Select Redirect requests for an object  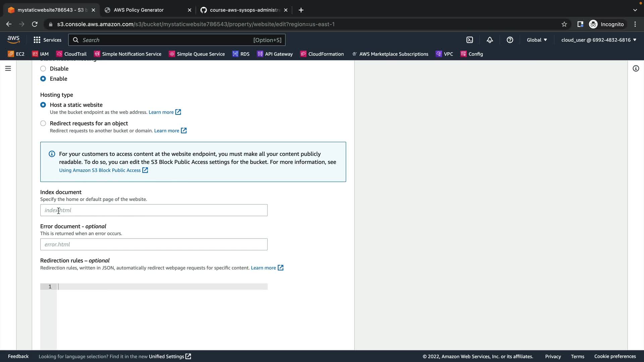coord(43,123)
